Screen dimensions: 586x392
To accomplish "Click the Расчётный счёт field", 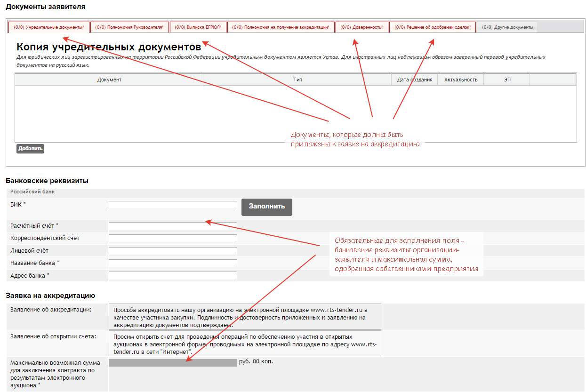I will click(x=173, y=226).
